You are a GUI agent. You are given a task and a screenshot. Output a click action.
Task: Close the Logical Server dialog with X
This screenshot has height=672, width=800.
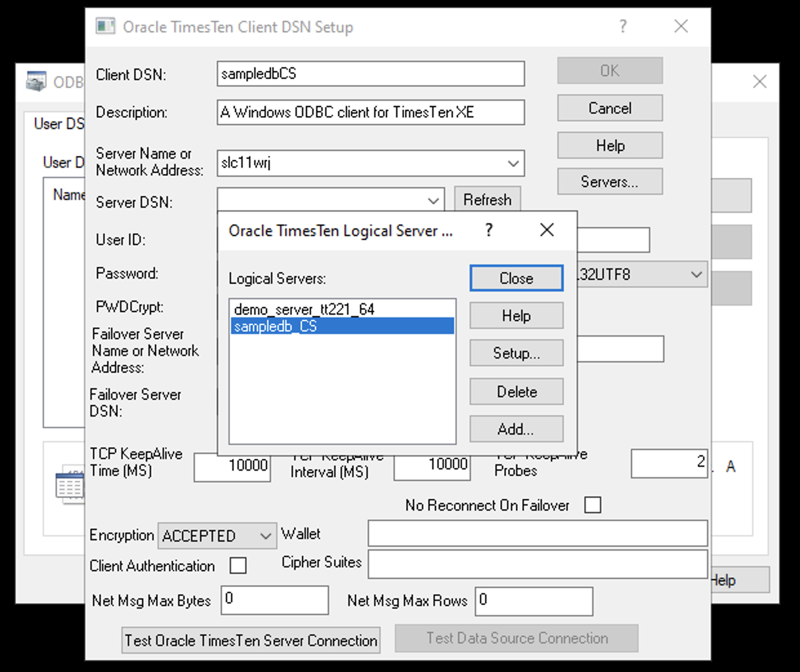tap(547, 230)
